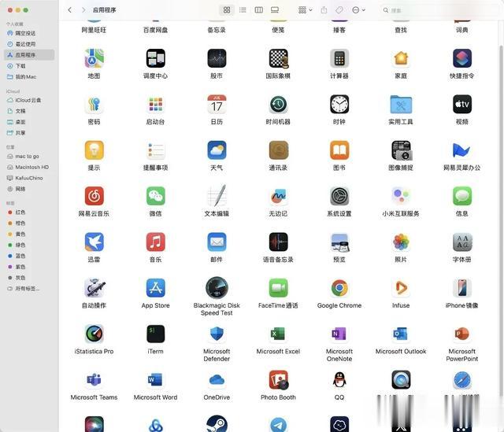Open the more actions ellipsis dropdown

358,10
